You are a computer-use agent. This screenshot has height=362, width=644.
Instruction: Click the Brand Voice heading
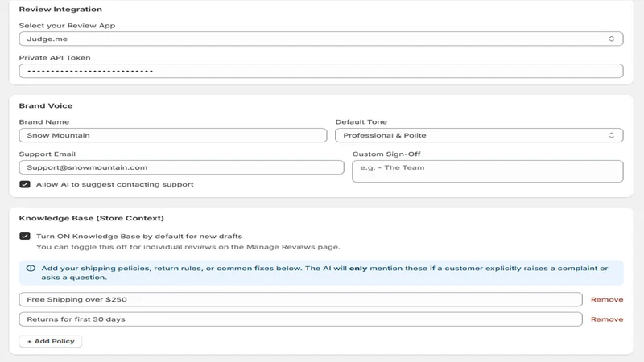(46, 106)
